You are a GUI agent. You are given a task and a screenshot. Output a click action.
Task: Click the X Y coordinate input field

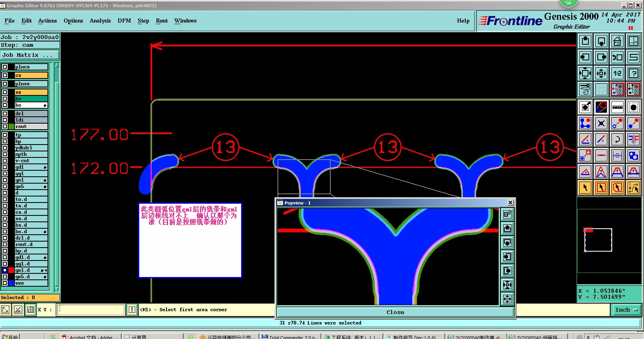[91, 310]
